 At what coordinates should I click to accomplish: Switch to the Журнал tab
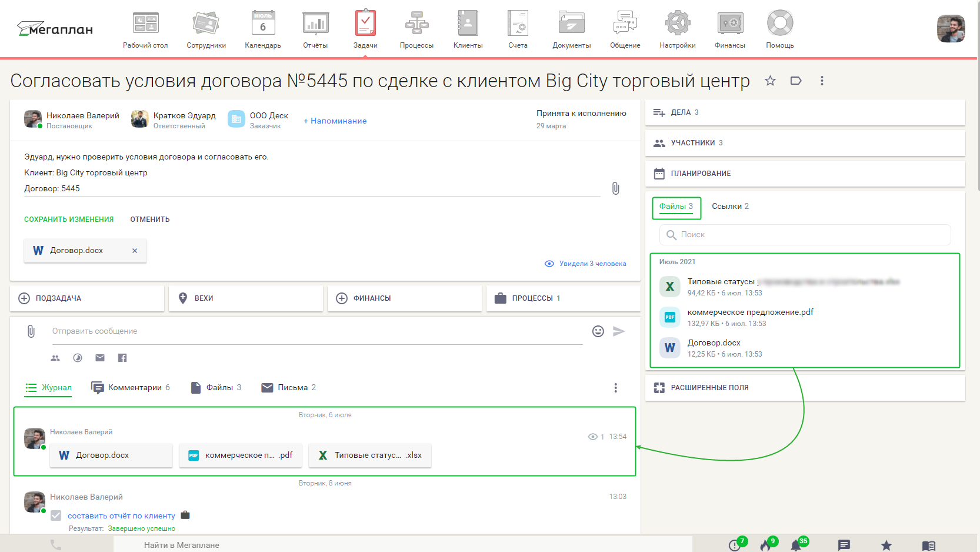(48, 388)
